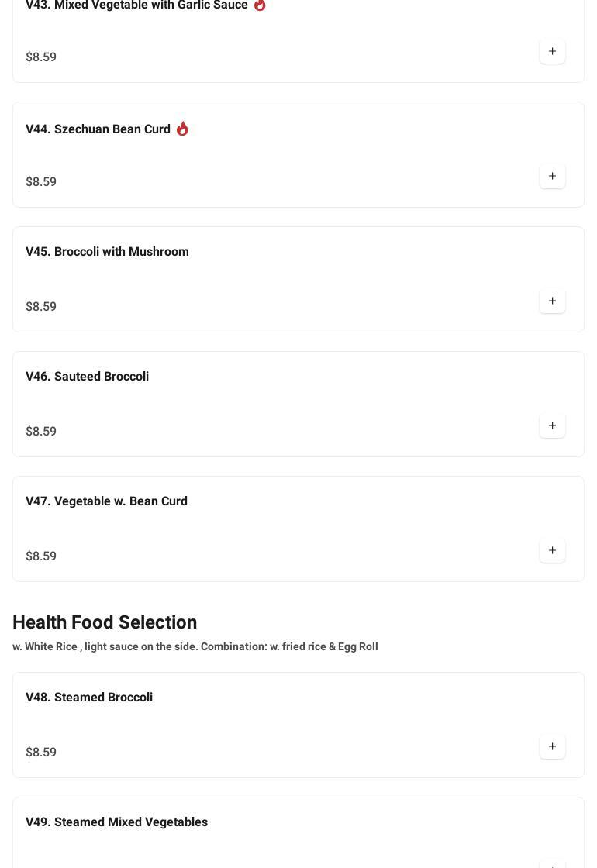Add V48 Steamed Broccoli to cart
The height and width of the screenshot is (868, 597).
point(552,747)
